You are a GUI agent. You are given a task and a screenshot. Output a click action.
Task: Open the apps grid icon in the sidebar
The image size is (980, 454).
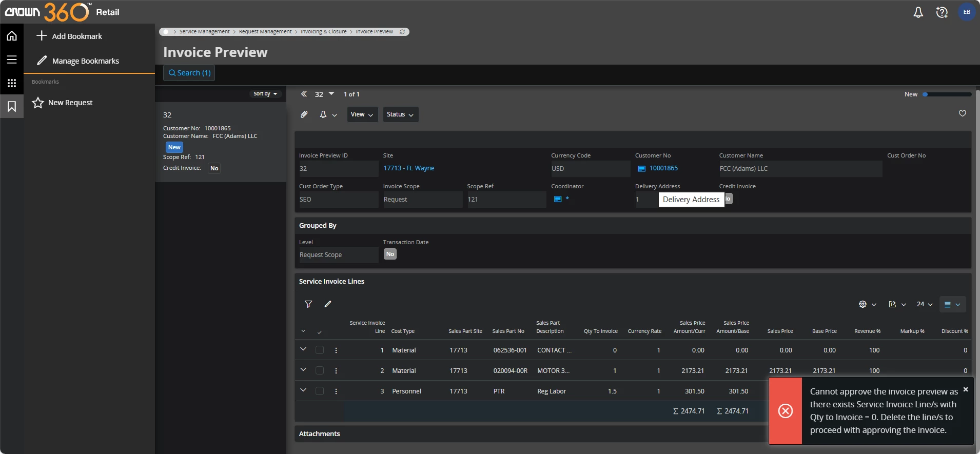coord(12,83)
